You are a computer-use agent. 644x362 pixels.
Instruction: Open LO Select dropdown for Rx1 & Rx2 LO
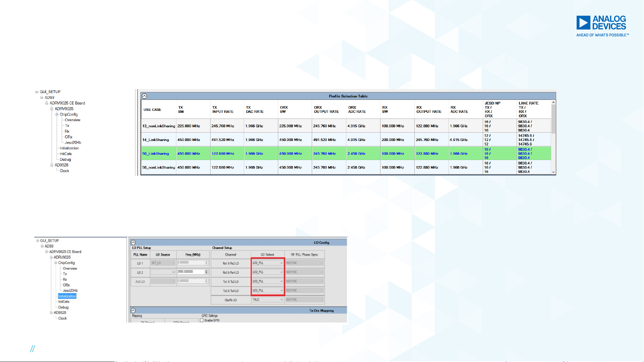tap(268, 263)
